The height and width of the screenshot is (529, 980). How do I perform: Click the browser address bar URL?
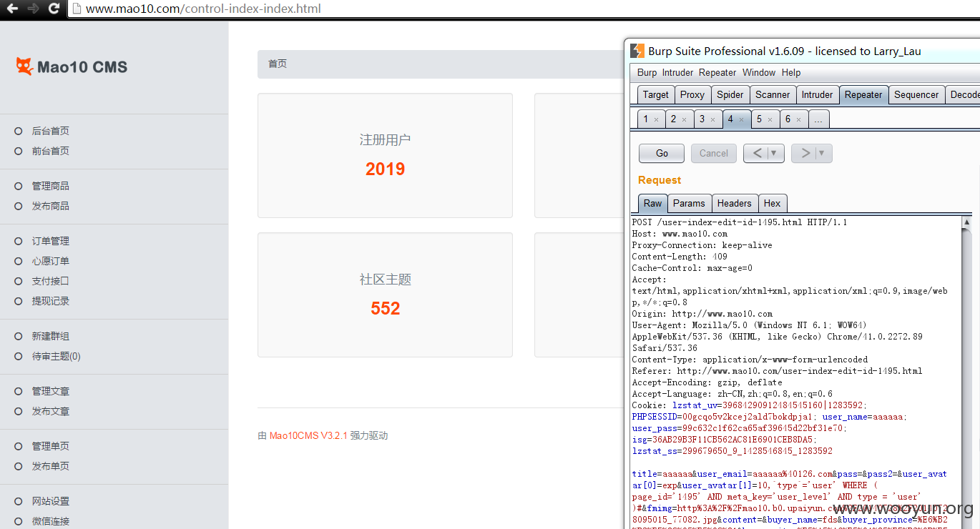point(203,9)
